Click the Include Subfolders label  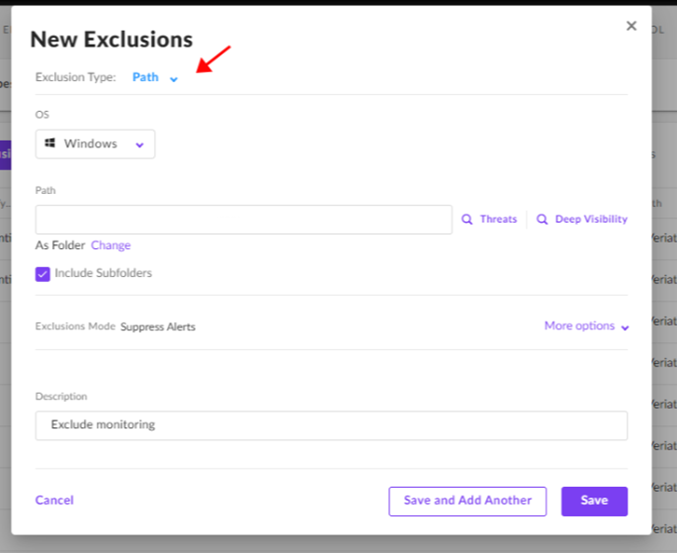click(x=103, y=273)
